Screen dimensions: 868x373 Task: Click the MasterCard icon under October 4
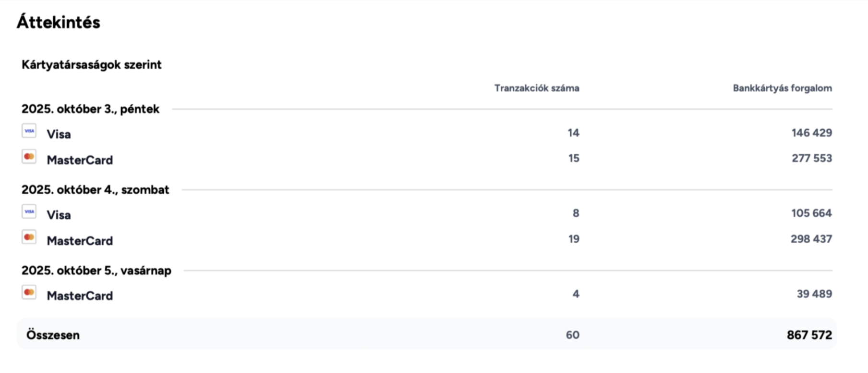(29, 237)
